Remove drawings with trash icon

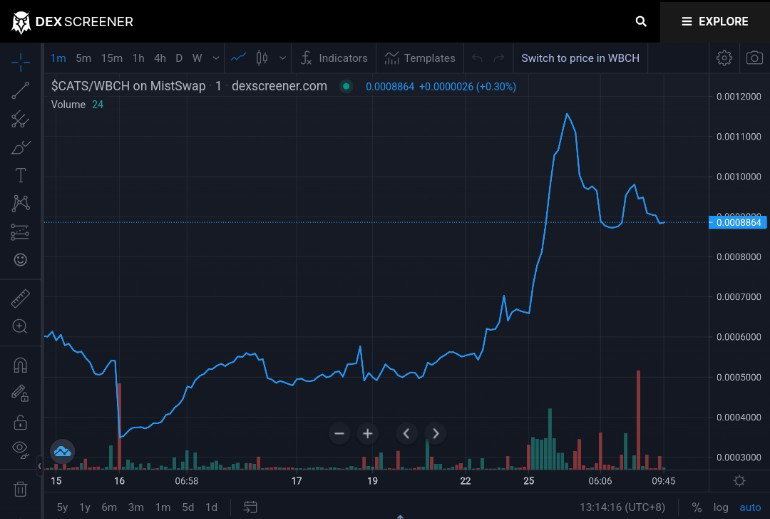coord(20,489)
